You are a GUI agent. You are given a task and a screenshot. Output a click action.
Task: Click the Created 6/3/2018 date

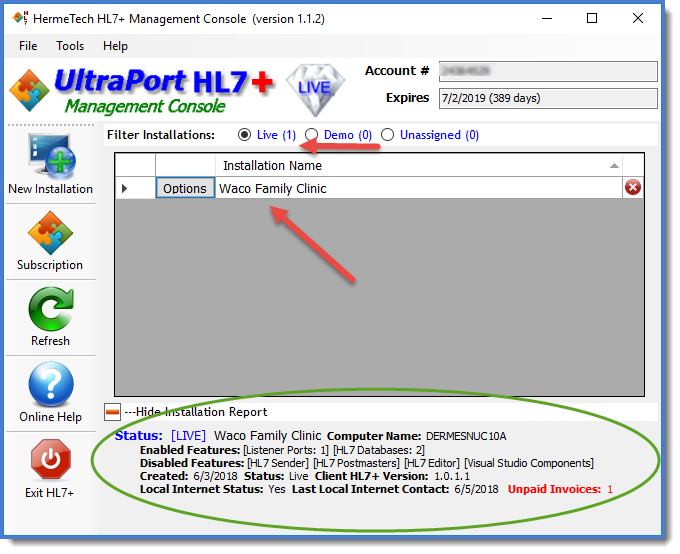216,476
